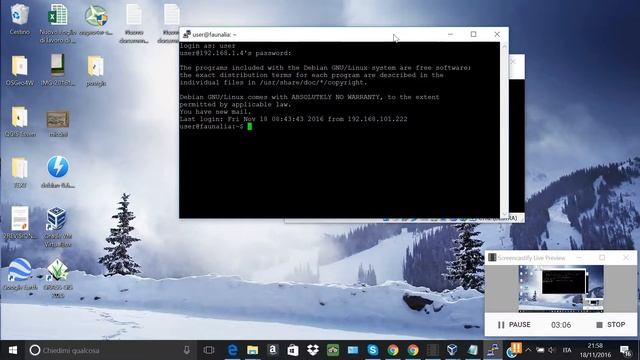
Task: Open the first Chrome taskbar icon
Action: (x=393, y=350)
